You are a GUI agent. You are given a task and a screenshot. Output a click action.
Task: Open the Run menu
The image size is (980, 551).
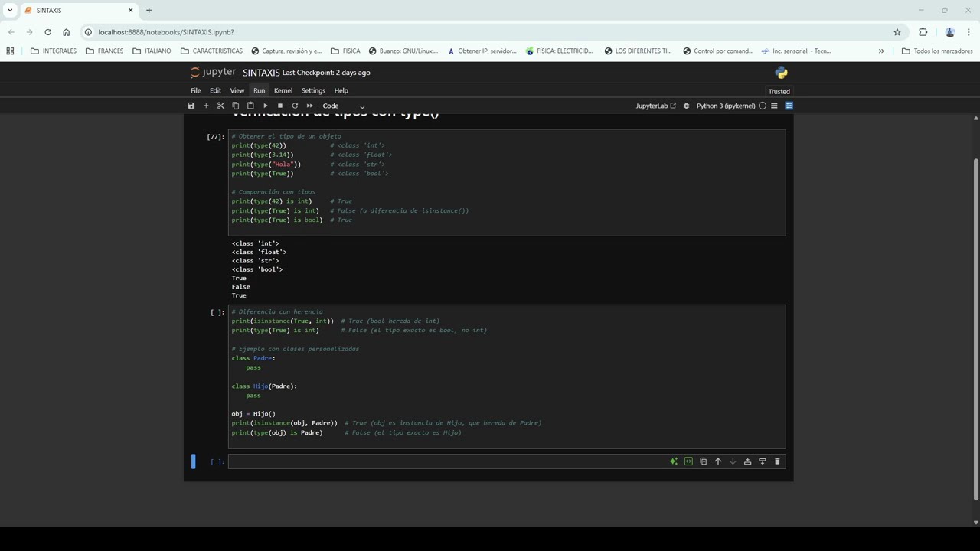click(x=259, y=90)
